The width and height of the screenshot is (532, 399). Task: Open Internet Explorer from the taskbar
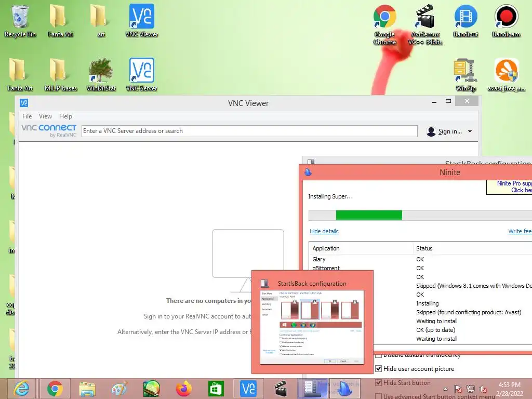21,389
